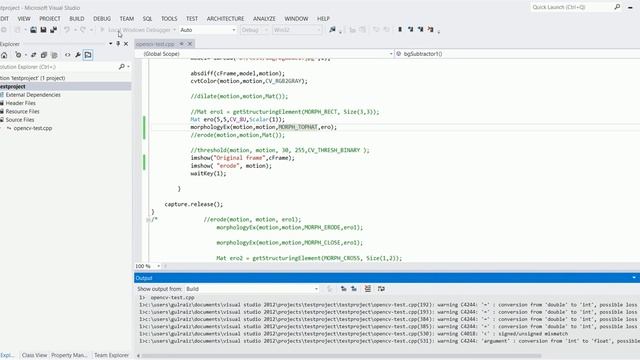Open the Show output from Build dropdown

(x=252, y=289)
